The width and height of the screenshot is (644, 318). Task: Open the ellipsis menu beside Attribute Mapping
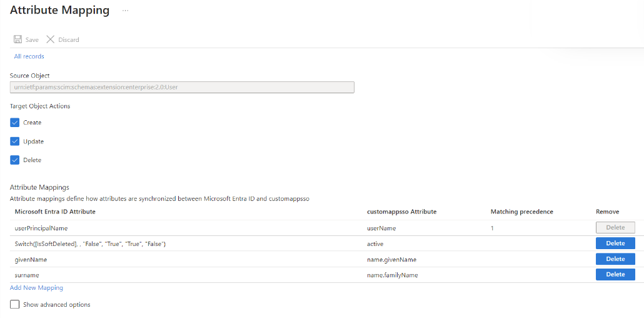pos(125,11)
